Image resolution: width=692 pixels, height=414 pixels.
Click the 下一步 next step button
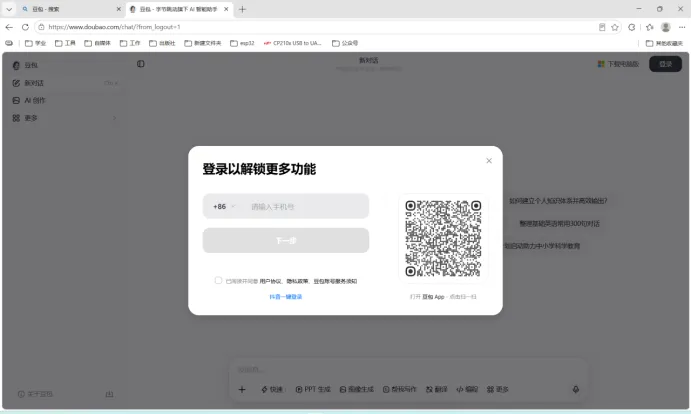pyautogui.click(x=286, y=241)
